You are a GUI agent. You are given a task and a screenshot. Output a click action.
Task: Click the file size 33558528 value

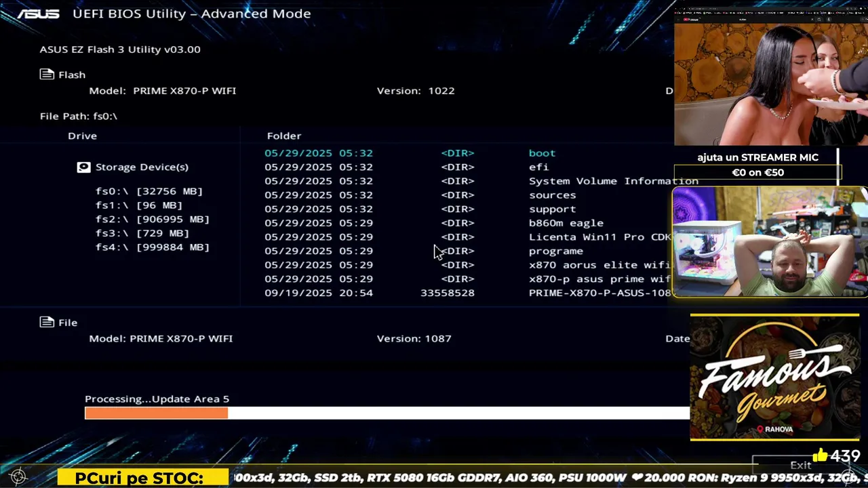point(448,293)
